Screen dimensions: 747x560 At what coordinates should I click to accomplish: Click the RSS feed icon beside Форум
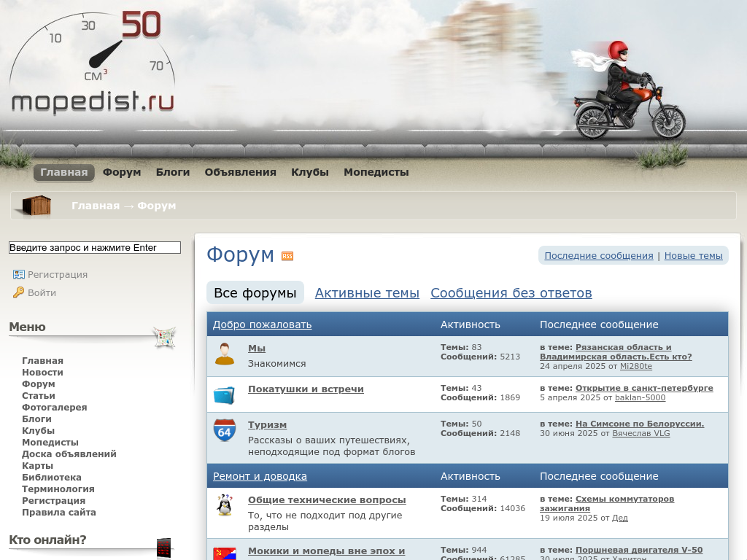click(287, 256)
